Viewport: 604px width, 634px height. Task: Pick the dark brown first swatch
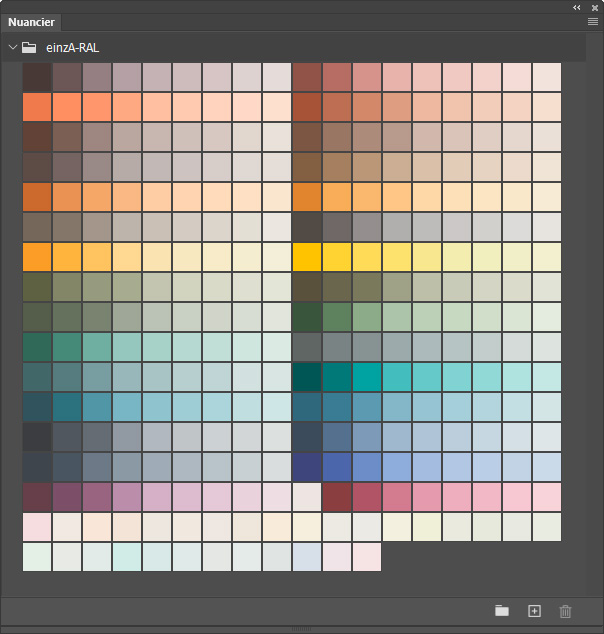pyautogui.click(x=37, y=77)
